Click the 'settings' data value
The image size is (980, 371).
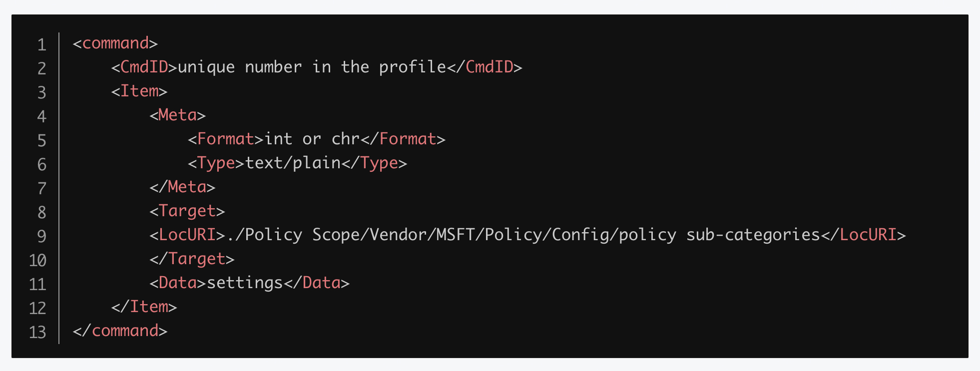245,283
